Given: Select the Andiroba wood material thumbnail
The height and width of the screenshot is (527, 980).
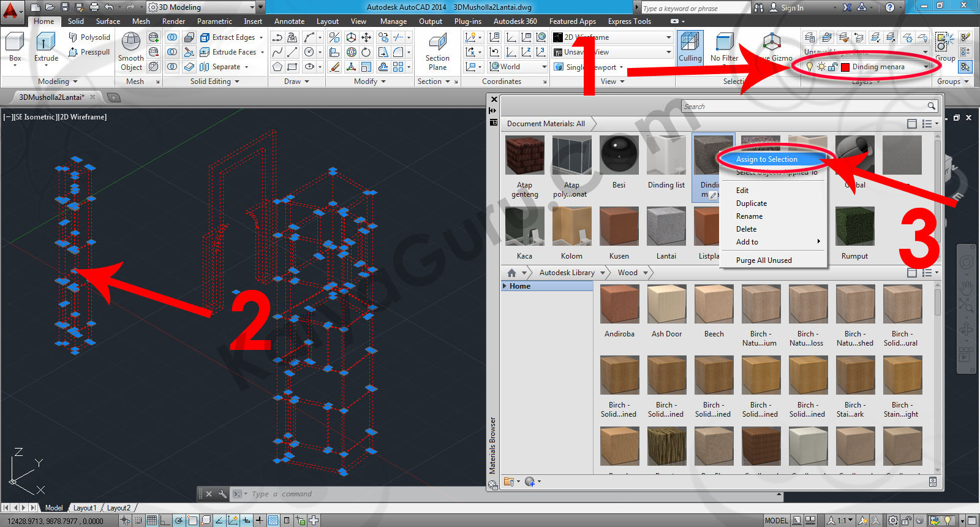Looking at the screenshot, I should pyautogui.click(x=619, y=305).
